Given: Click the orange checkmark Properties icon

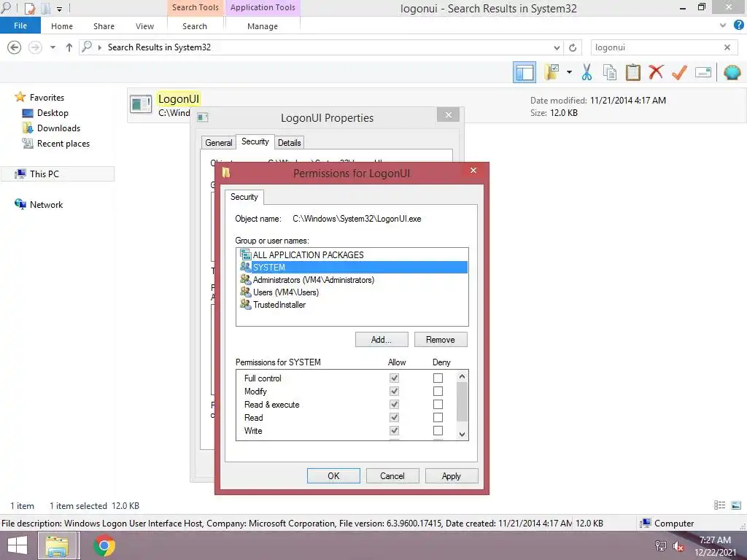Looking at the screenshot, I should [679, 72].
